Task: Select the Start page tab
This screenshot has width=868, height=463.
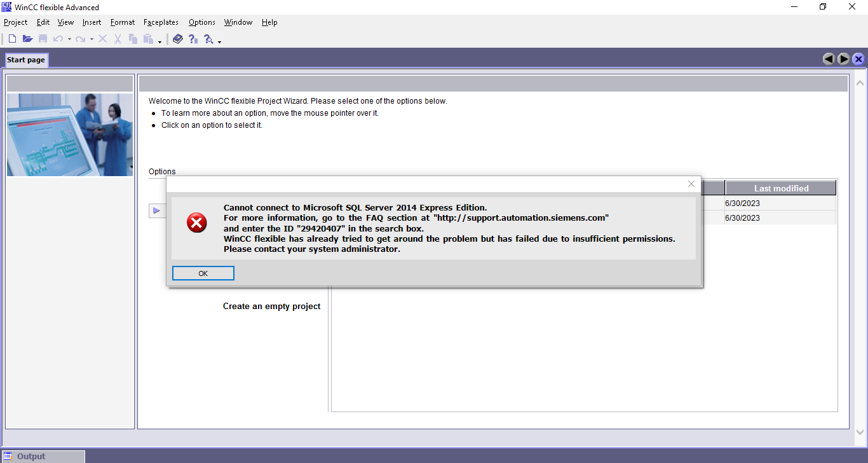Action: coord(26,60)
